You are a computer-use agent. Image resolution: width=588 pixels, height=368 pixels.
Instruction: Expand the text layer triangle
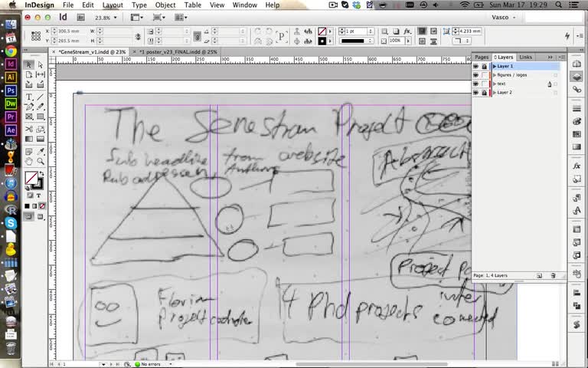pyautogui.click(x=495, y=84)
